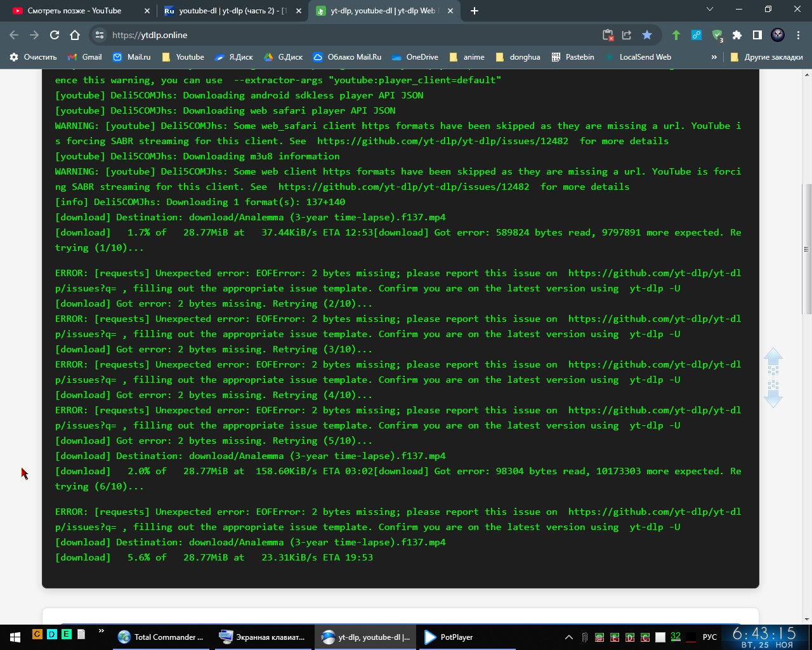Expand the hidden system tray icons
The width and height of the screenshot is (812, 650).
(x=569, y=637)
